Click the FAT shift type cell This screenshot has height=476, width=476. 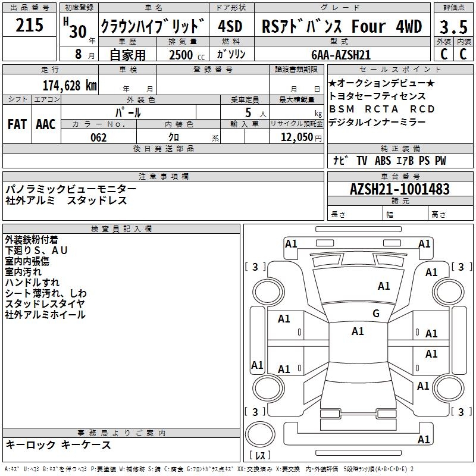click(17, 124)
